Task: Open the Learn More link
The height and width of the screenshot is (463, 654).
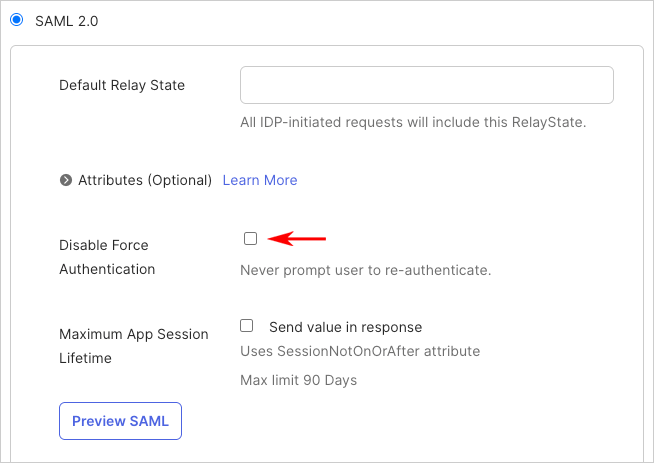Action: click(260, 180)
